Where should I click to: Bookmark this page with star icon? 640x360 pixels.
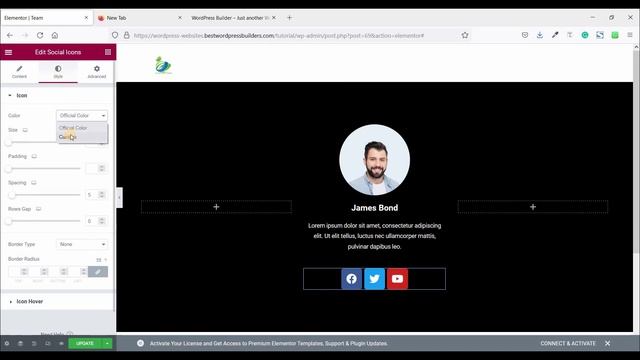click(465, 36)
